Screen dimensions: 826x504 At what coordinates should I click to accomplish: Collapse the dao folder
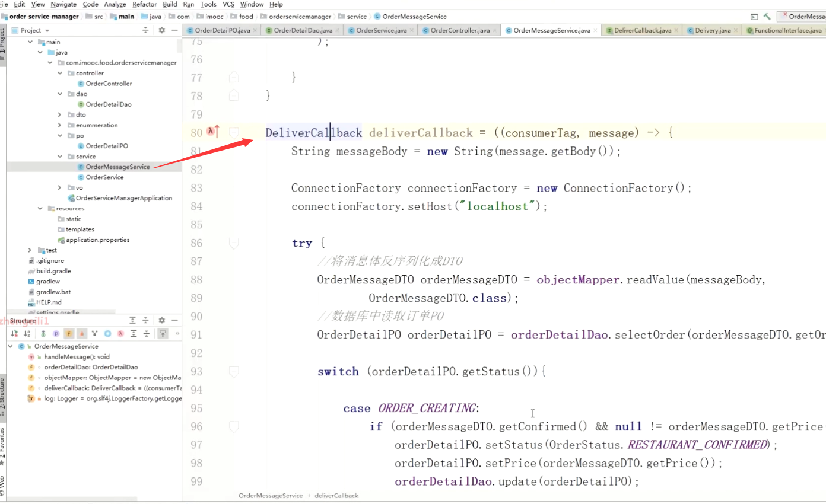[60, 94]
